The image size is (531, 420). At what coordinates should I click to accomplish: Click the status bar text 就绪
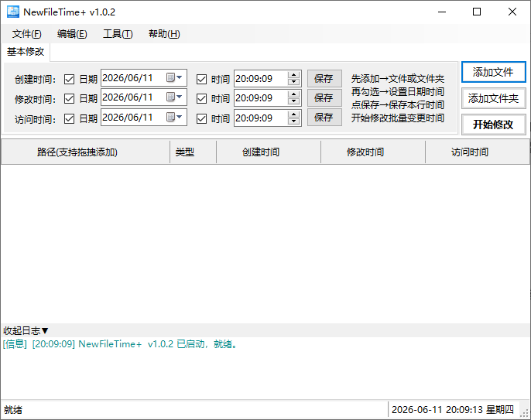(13, 410)
